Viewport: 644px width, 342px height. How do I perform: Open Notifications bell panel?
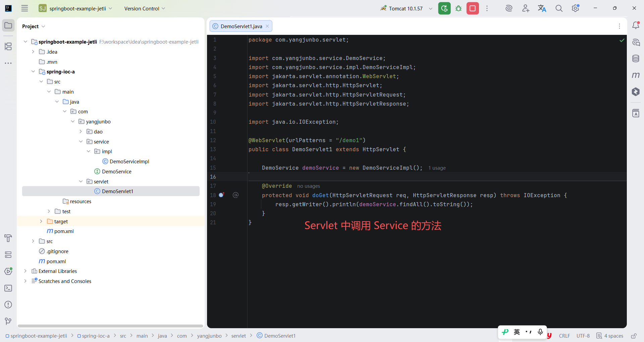(636, 25)
